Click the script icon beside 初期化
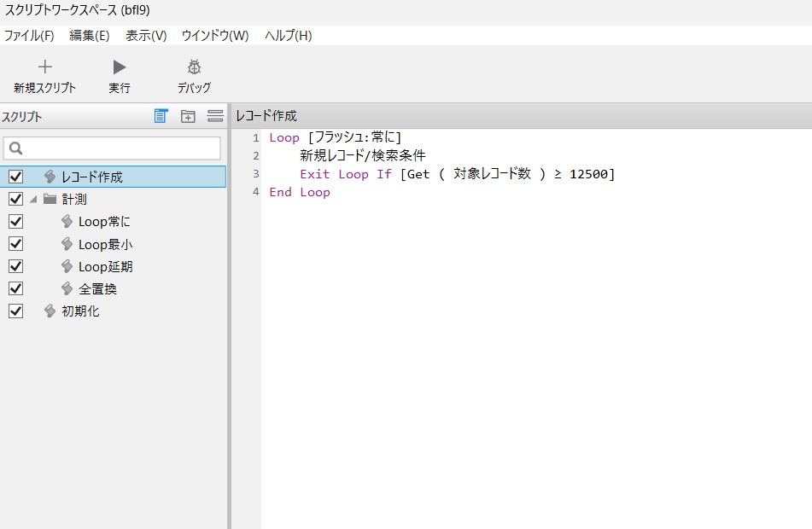Screen dimensions: 812x529 [x=50, y=311]
